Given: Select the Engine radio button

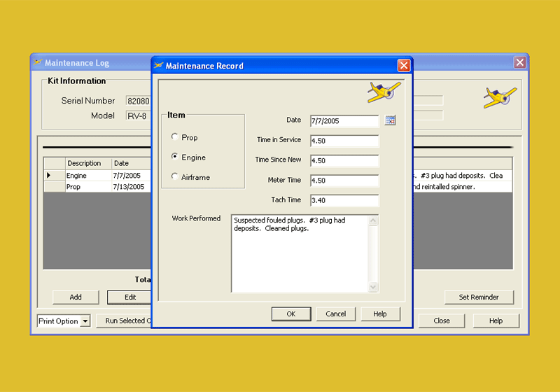Looking at the screenshot, I should (x=175, y=157).
